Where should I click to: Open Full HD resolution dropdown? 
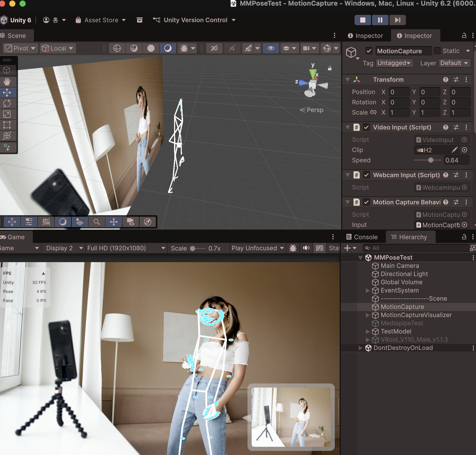[126, 248]
